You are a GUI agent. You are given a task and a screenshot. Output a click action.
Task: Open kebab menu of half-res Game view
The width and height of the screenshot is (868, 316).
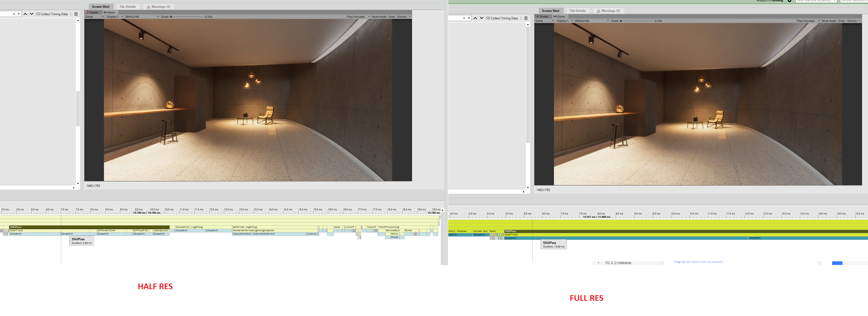point(409,12)
